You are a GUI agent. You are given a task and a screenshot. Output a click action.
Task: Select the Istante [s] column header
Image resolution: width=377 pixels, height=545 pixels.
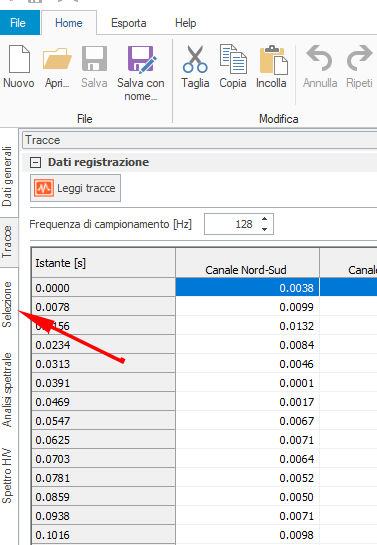103,263
